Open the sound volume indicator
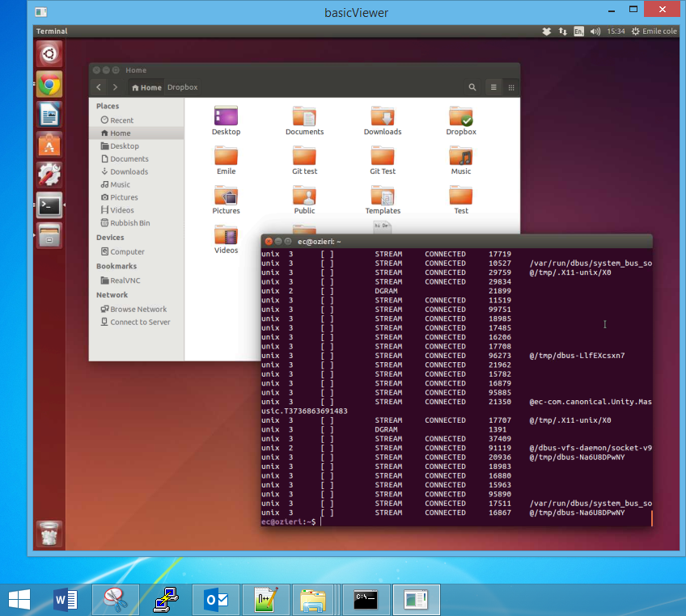Viewport: 686px width, 616px height. point(595,32)
